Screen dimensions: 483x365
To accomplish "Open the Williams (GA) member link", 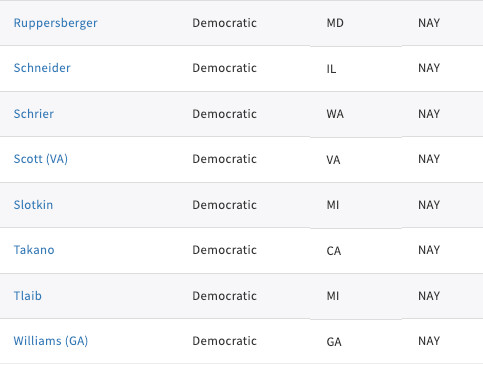I will (x=51, y=341).
